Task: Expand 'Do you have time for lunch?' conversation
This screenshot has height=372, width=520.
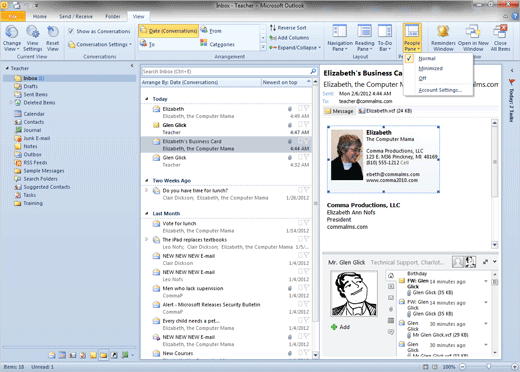Action: pos(146,190)
